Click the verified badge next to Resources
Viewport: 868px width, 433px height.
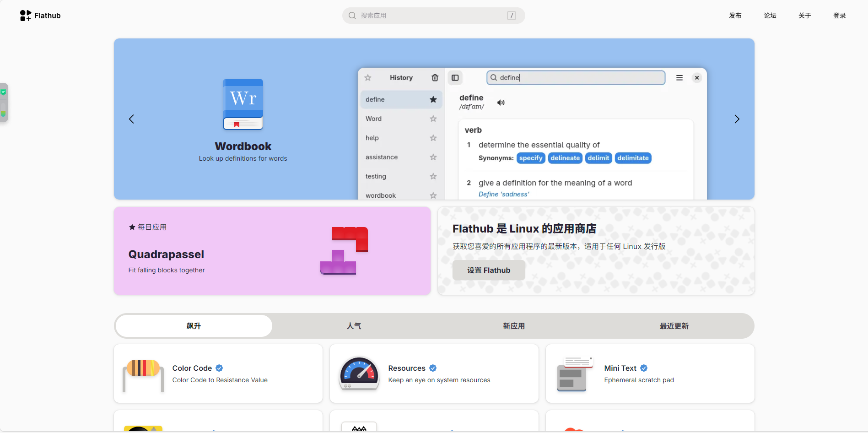(x=433, y=368)
